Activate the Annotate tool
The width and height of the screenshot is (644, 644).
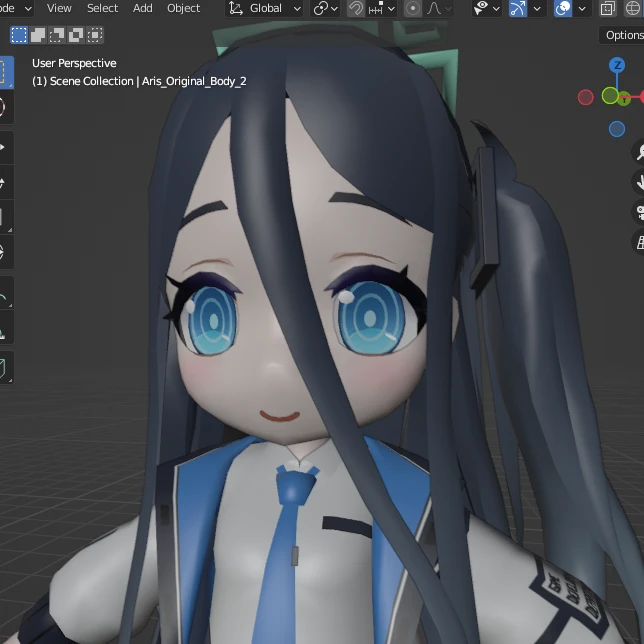6,293
